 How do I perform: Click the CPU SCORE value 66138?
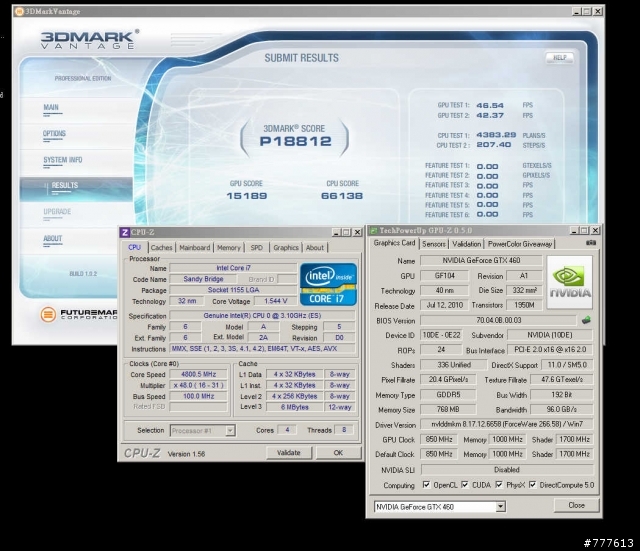pos(342,196)
